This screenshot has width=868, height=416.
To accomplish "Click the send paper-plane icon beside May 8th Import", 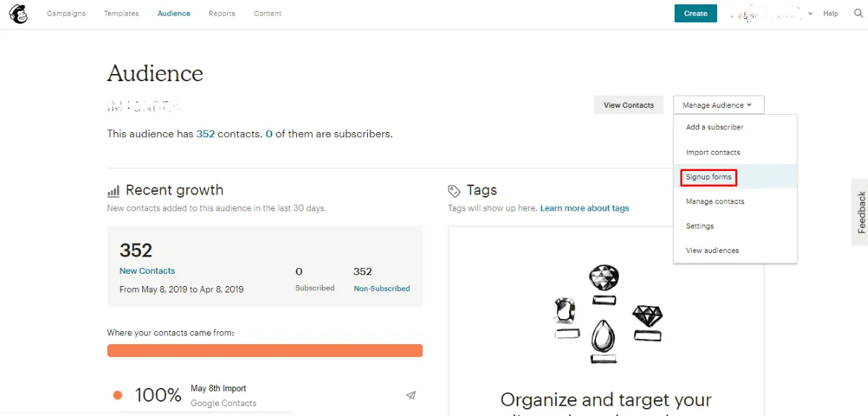I will tap(411, 394).
